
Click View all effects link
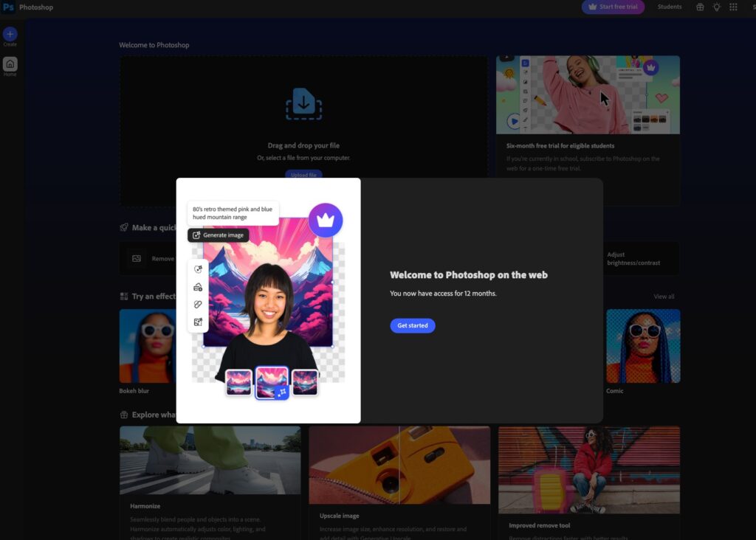pyautogui.click(x=664, y=297)
